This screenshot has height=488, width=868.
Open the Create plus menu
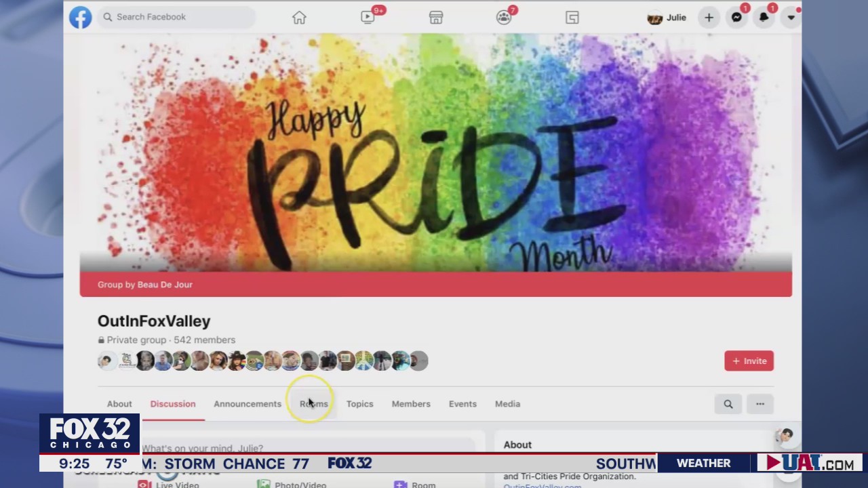pyautogui.click(x=709, y=17)
